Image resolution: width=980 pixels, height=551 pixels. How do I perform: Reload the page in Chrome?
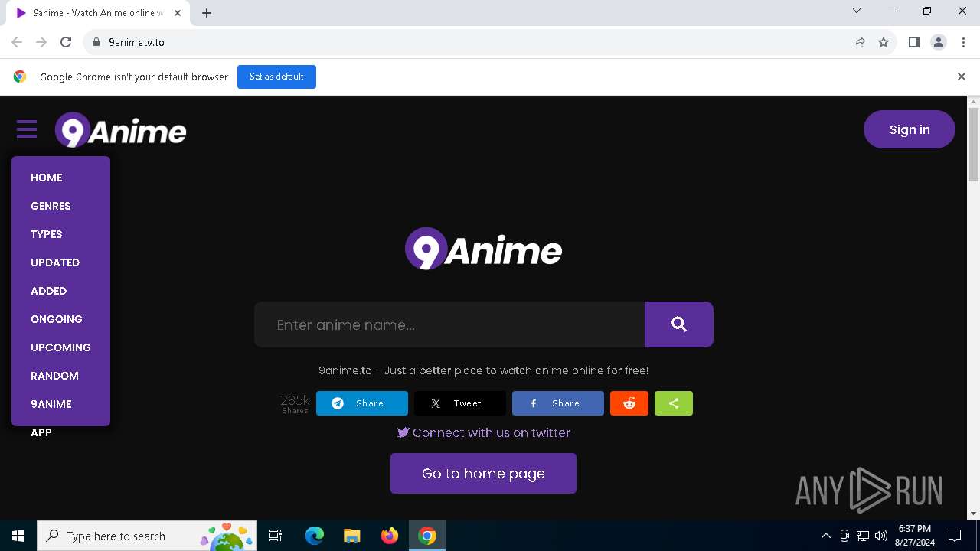coord(66,42)
